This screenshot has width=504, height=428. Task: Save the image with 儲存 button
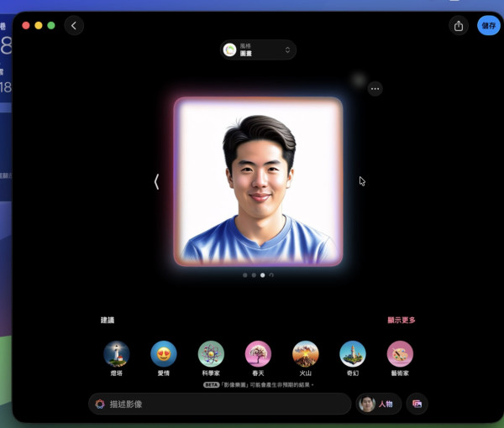coord(489,26)
